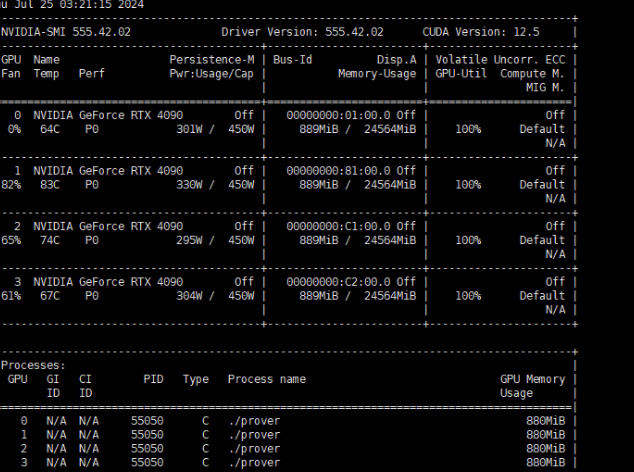Select the 'NVIDIA-SMI 555.42.02' text
The height and width of the screenshot is (472, 634).
click(66, 32)
